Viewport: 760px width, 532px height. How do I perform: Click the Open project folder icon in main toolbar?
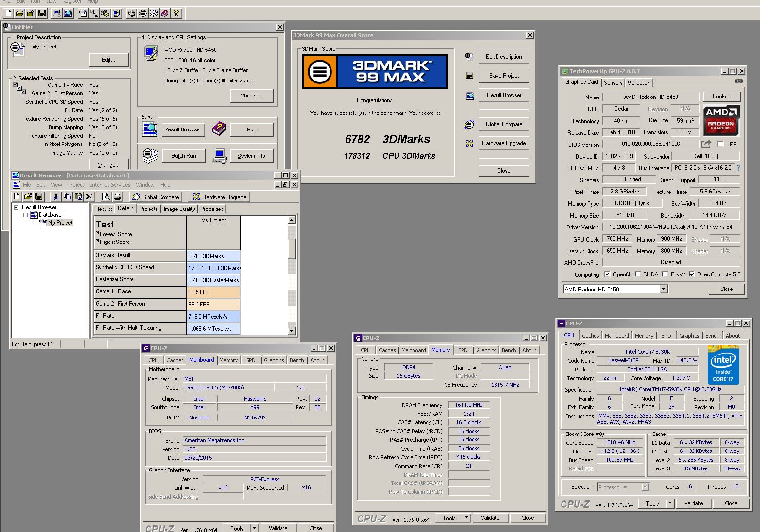click(19, 13)
